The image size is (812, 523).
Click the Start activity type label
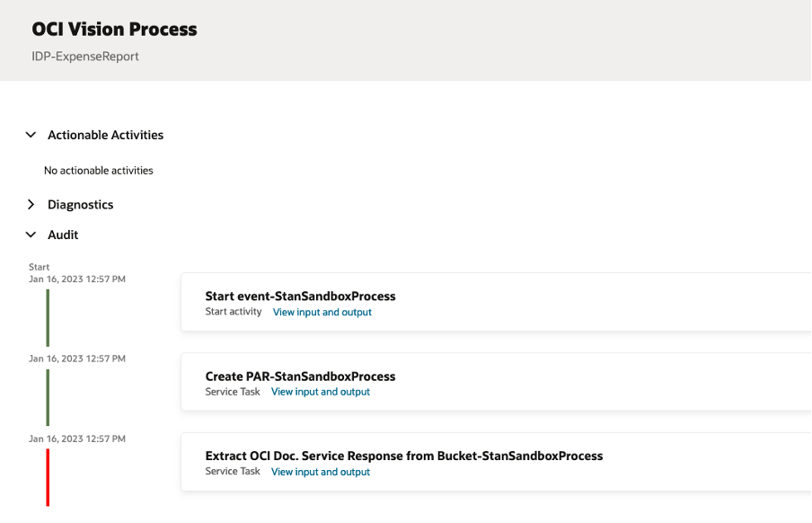pyautogui.click(x=234, y=312)
